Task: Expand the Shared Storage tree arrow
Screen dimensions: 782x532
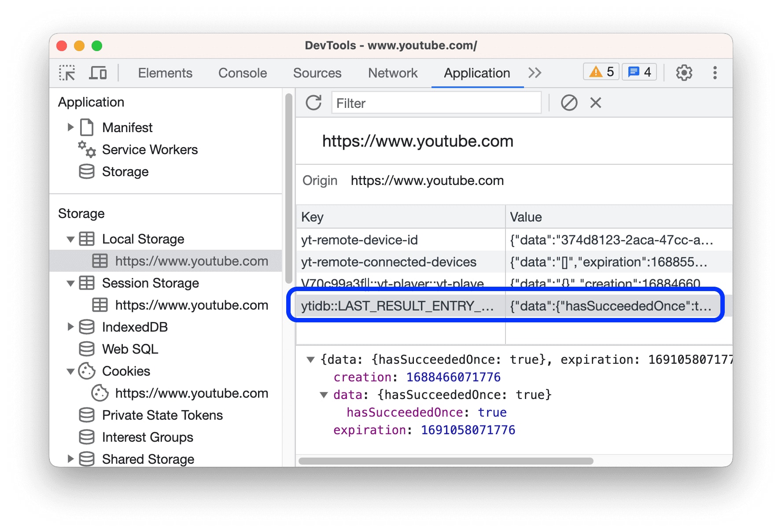Action: tap(70, 459)
